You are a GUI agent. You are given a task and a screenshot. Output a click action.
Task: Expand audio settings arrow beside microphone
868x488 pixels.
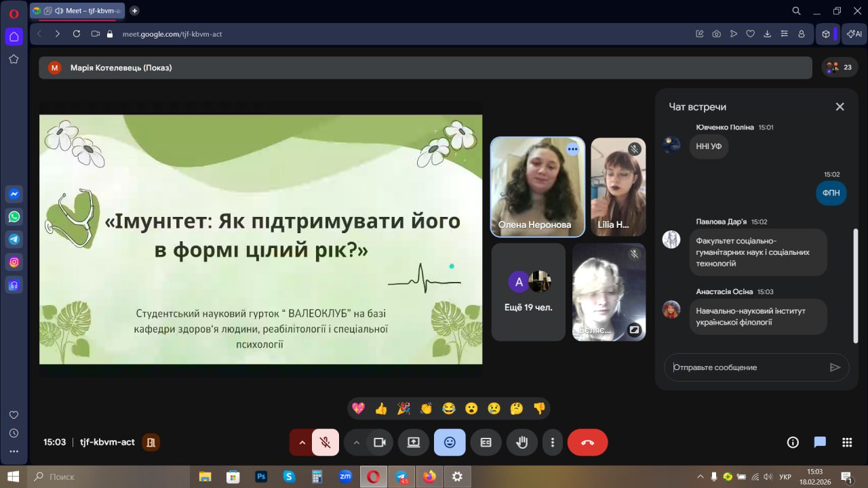pyautogui.click(x=302, y=443)
